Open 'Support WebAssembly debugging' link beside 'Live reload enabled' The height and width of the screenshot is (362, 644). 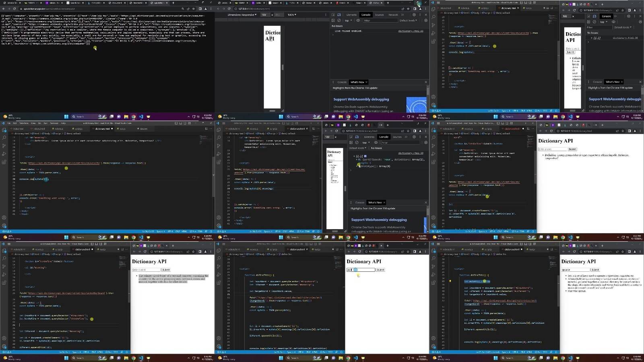click(x=361, y=99)
